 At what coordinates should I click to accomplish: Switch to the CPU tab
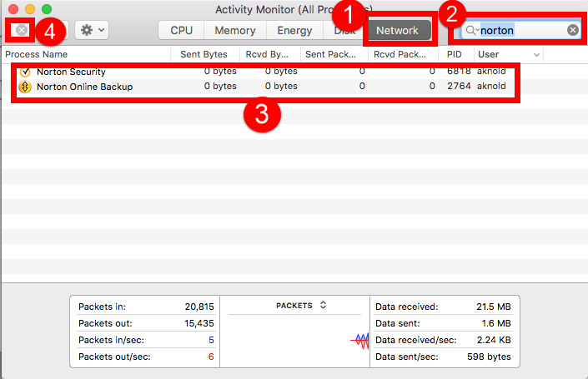pos(182,30)
